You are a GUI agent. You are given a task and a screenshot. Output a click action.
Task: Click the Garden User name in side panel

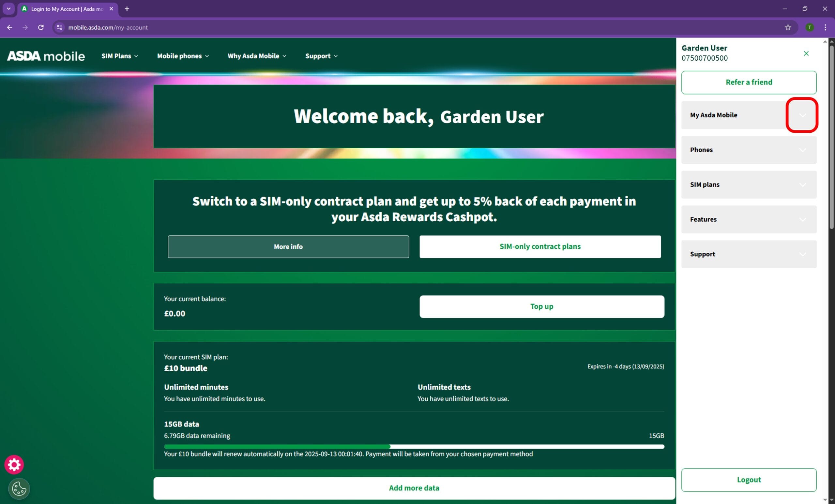[x=704, y=48]
